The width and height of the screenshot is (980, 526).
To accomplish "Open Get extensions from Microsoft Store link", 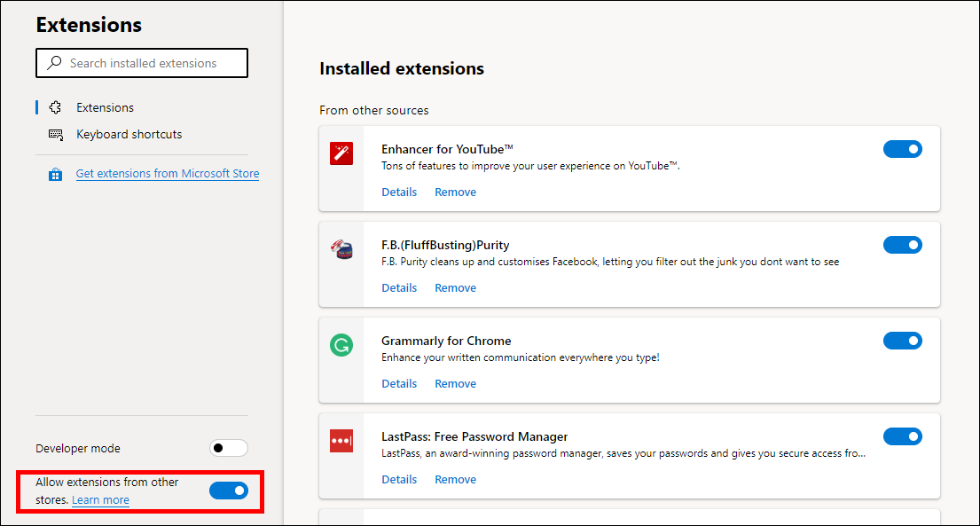I will pos(168,173).
